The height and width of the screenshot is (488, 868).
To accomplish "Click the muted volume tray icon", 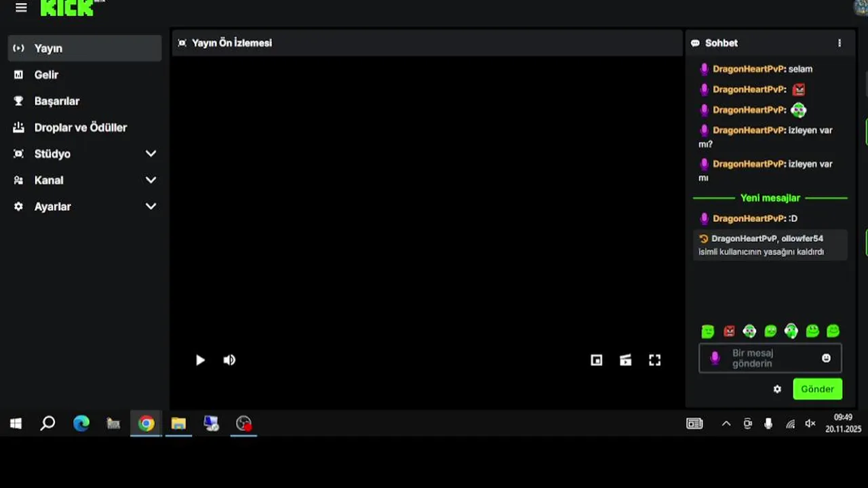I will click(x=810, y=424).
